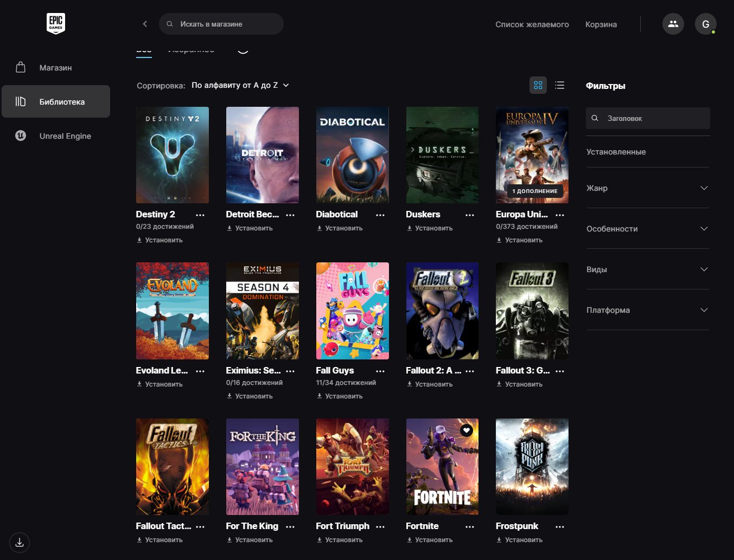The height and width of the screenshot is (560, 734).
Task: Expand the Платформа filter section
Action: (x=647, y=310)
